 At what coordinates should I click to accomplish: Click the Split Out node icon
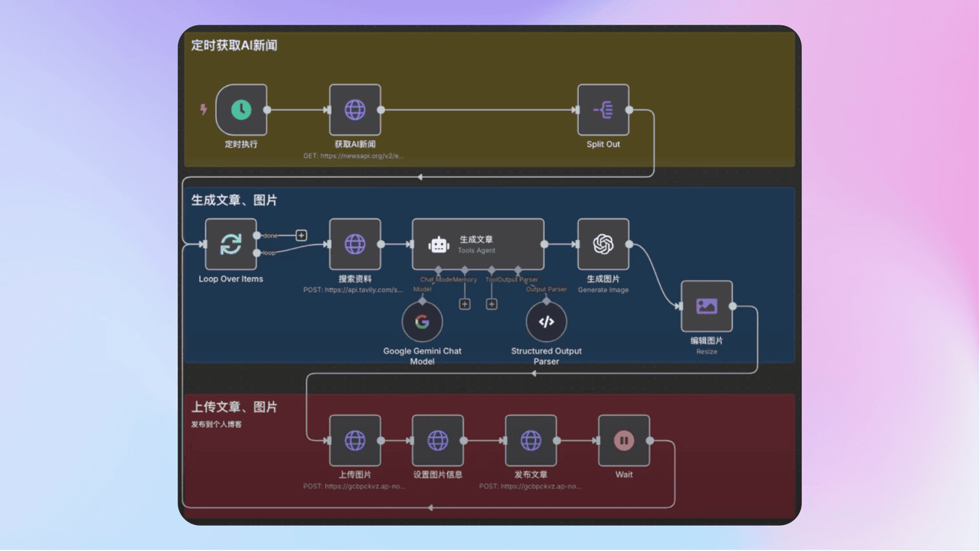click(x=603, y=109)
